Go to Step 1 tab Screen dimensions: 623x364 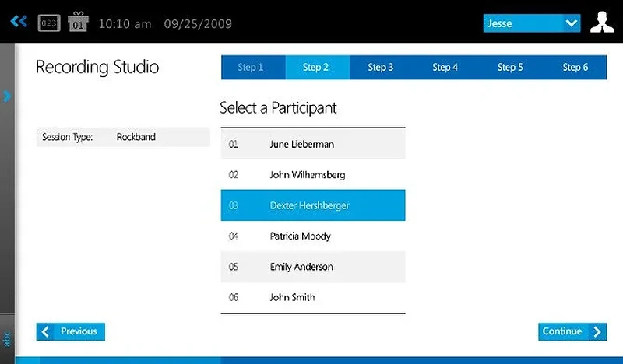[253, 68]
